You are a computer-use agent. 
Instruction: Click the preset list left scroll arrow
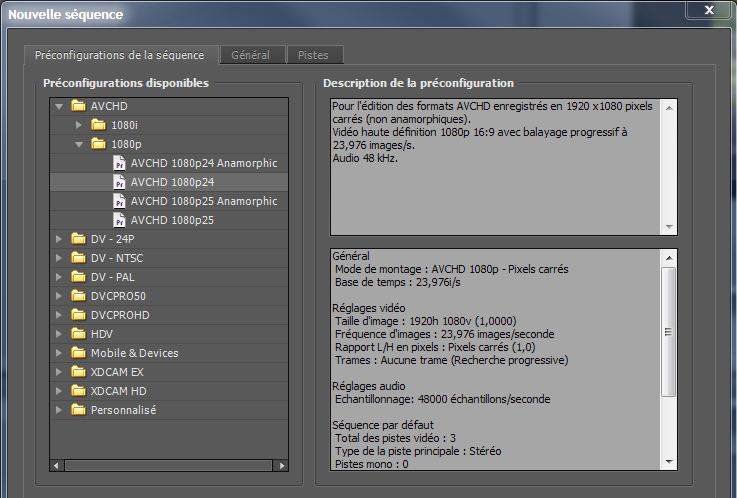56,466
